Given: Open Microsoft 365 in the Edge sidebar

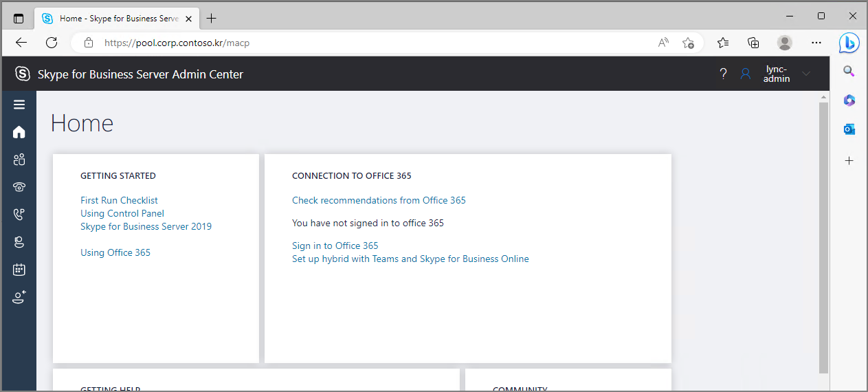Looking at the screenshot, I should point(849,100).
